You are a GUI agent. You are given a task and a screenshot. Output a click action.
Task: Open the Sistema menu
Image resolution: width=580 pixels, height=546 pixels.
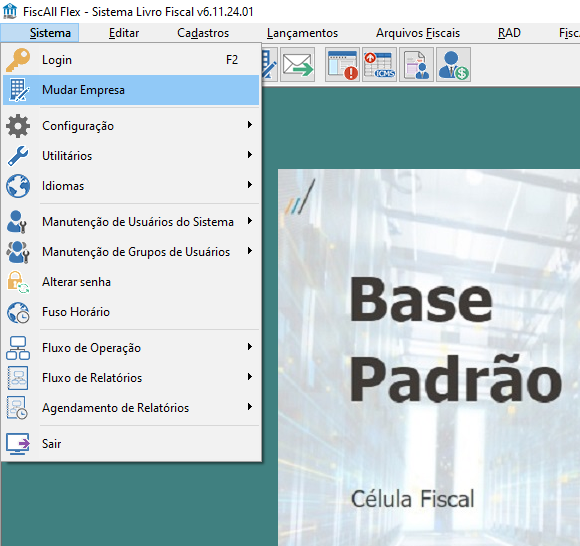[40, 33]
